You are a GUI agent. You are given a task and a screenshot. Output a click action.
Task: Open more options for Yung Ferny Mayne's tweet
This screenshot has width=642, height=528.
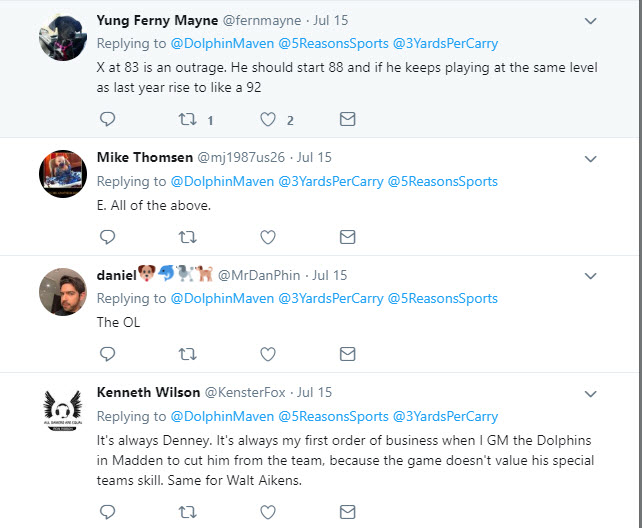[590, 20]
